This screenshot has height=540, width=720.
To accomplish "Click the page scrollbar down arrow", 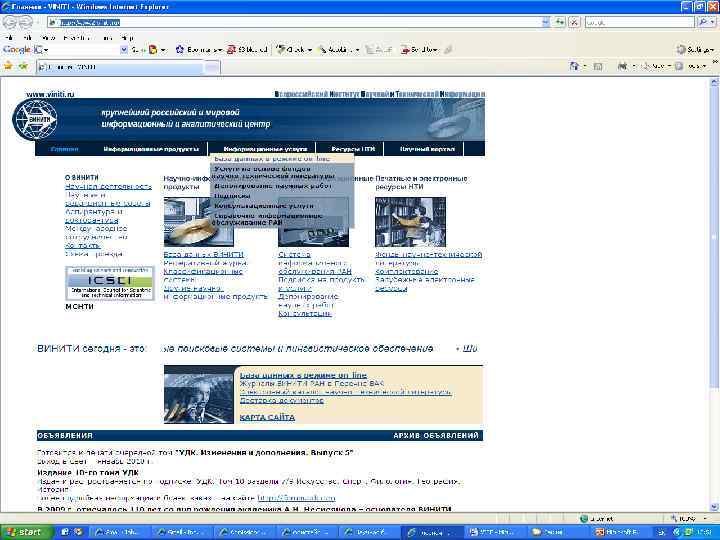I will 714,507.
